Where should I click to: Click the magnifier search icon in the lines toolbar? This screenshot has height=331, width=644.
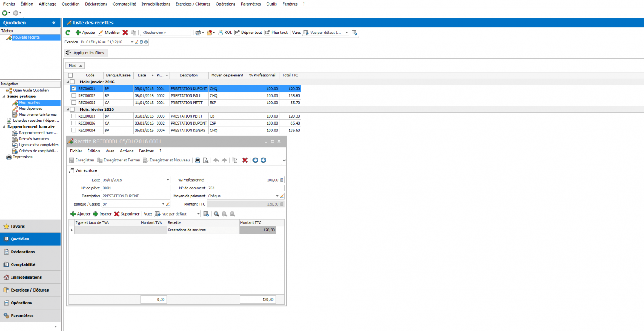(x=216, y=214)
